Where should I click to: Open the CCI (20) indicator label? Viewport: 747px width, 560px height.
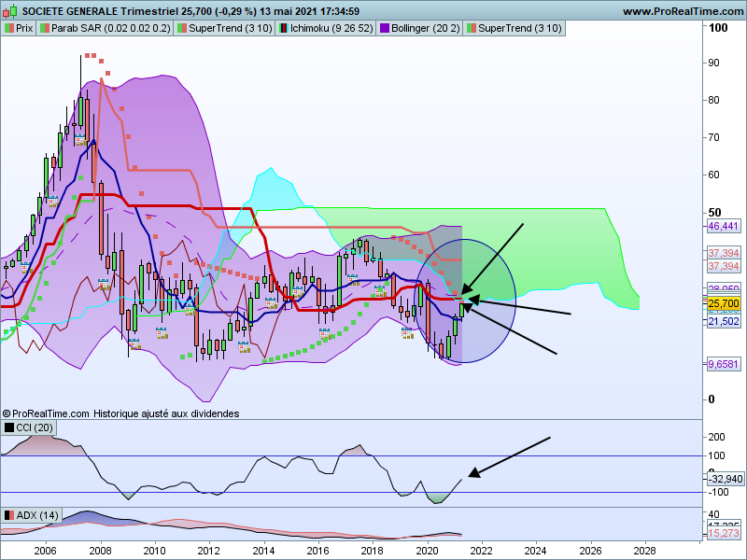29,427
